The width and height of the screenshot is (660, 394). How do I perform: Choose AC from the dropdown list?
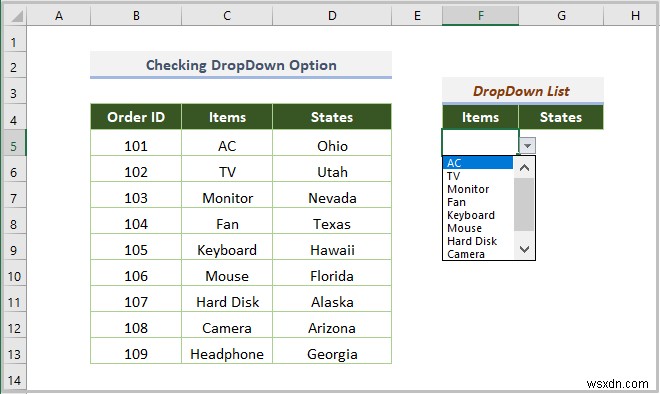478,163
